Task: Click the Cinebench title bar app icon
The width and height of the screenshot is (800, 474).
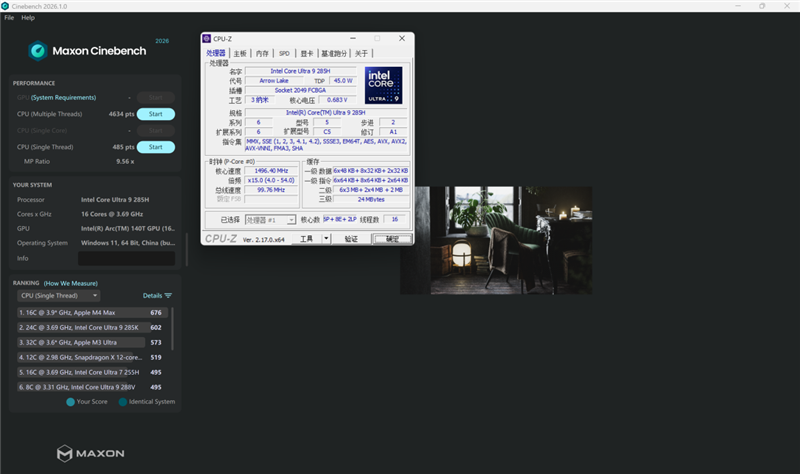Action: tap(5, 6)
